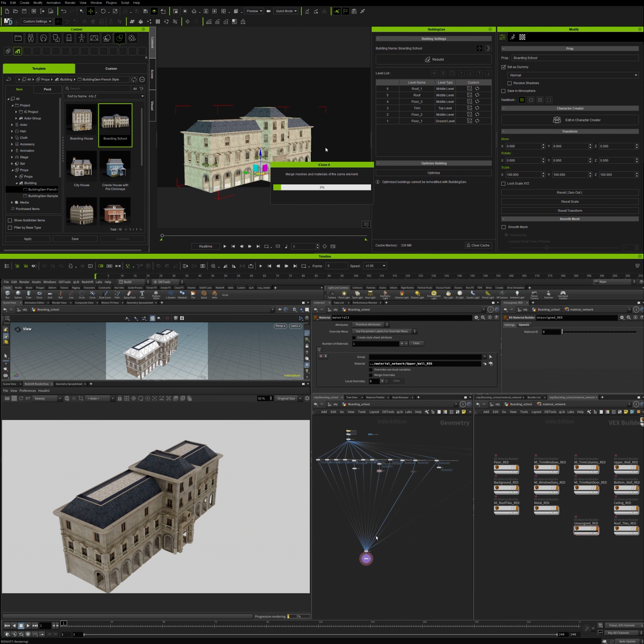Image resolution: width=644 pixels, height=644 pixels.
Task: Open the Sort by Name dropdown
Action: [105, 96]
